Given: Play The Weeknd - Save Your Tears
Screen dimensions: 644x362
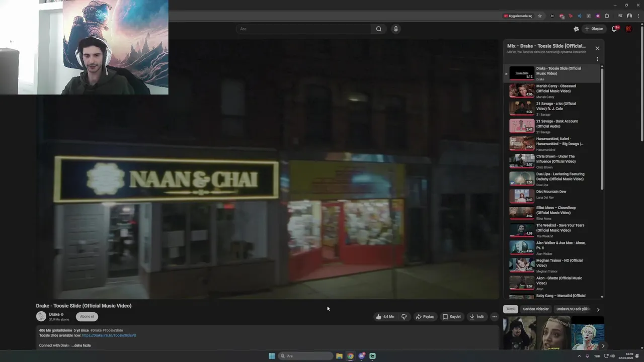Looking at the screenshot, I should [x=552, y=230].
